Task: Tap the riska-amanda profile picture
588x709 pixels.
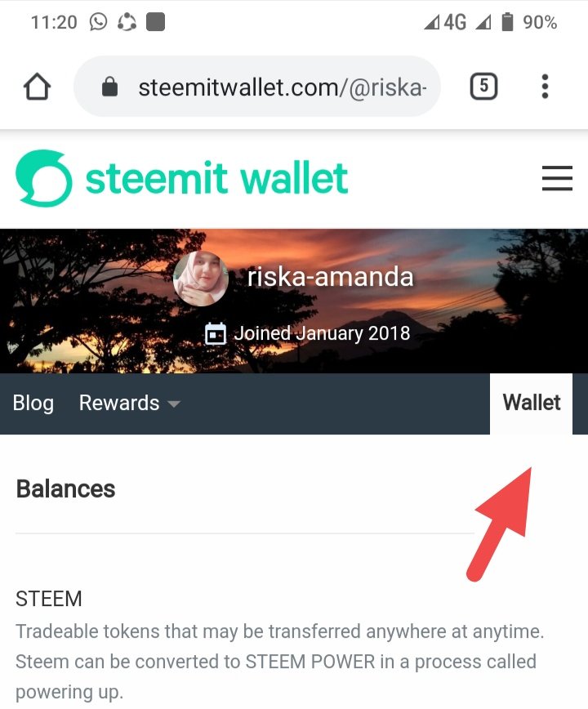Action: click(201, 279)
